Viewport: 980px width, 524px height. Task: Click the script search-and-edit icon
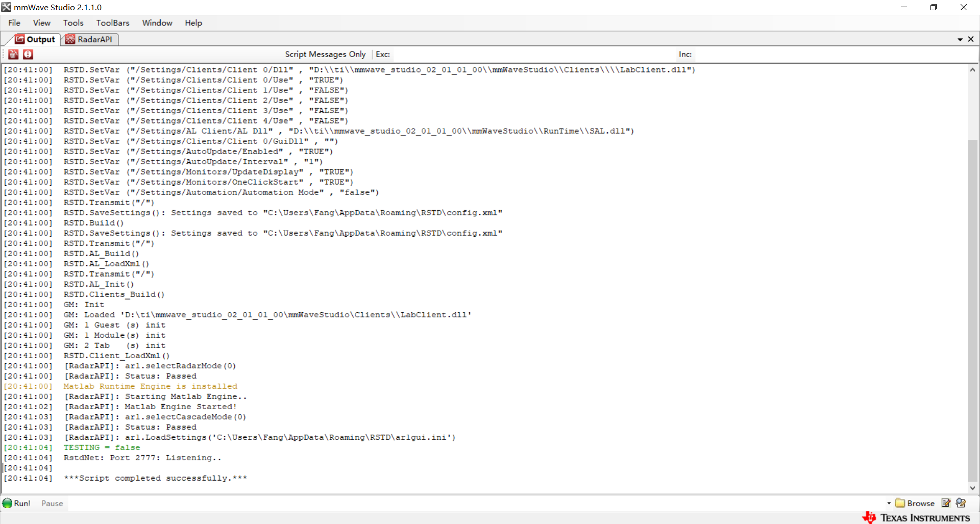tap(961, 503)
